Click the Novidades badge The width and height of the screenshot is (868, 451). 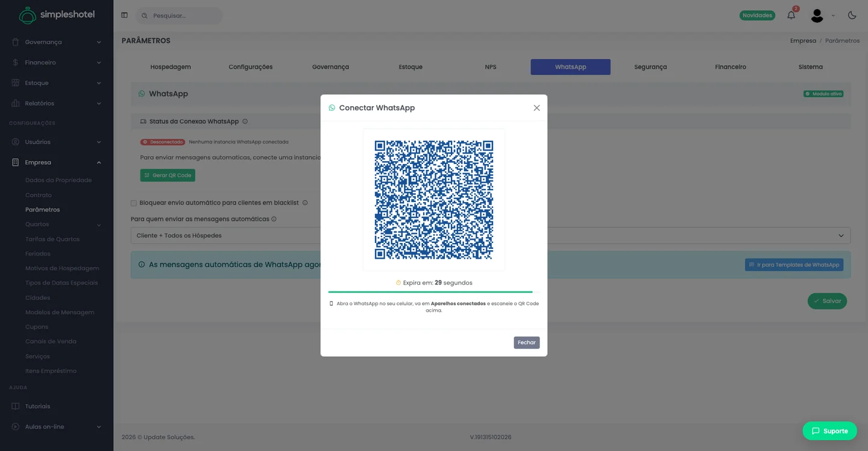pos(757,15)
